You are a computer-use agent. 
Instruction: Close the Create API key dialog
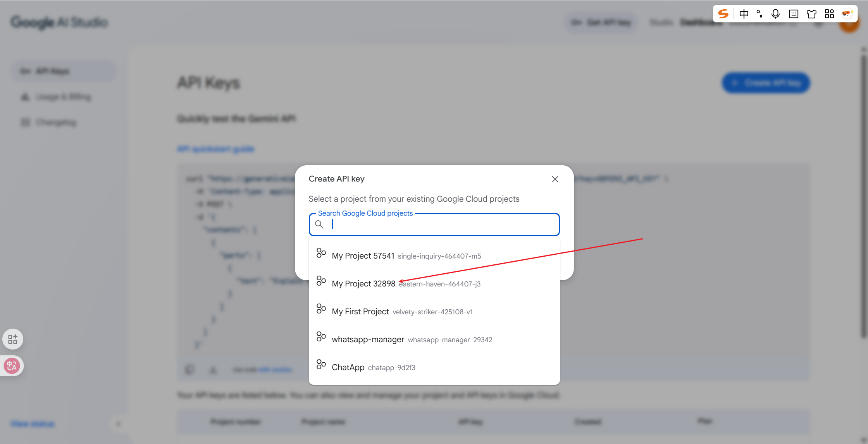point(555,179)
